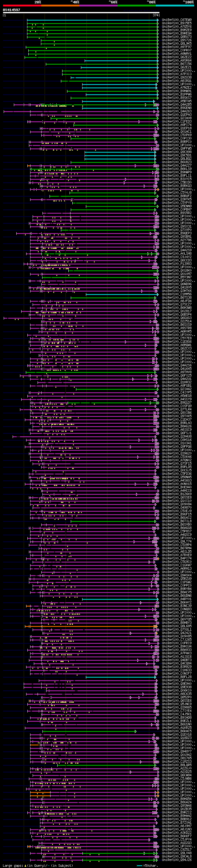Image resolution: width=197 pixels, height=868 pixels.
Task: Select hit UniRef100_B6TI56
Action: click(177, 64)
